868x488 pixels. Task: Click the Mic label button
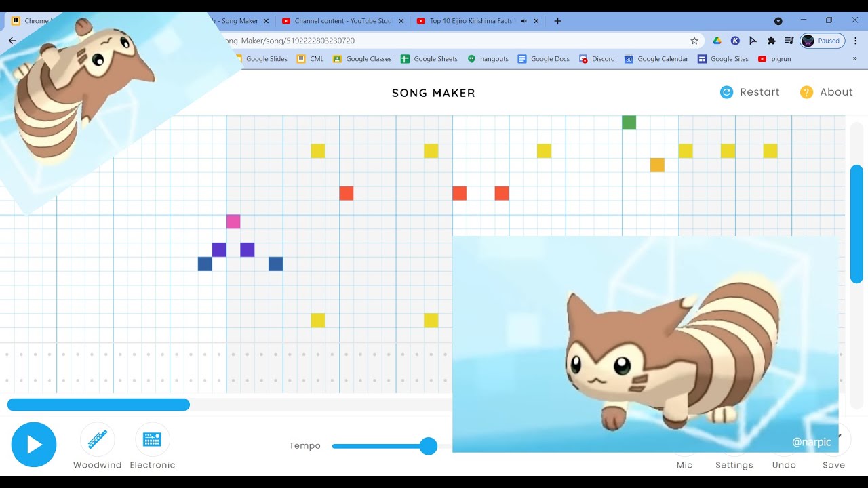[685, 465]
